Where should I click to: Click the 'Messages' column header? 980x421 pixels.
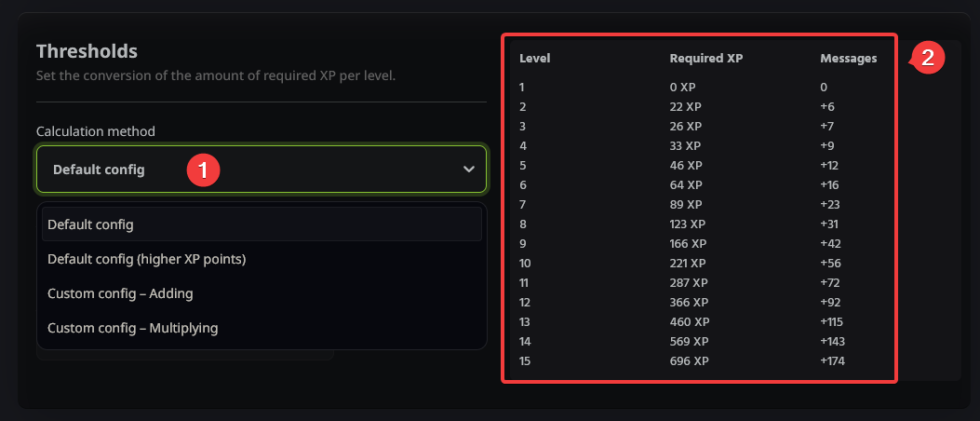pyautogui.click(x=848, y=59)
